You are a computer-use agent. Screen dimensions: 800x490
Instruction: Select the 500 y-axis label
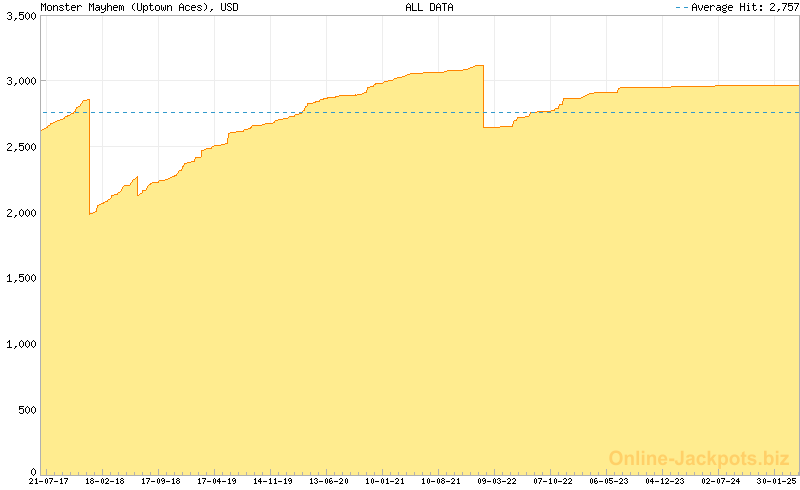click(x=25, y=410)
